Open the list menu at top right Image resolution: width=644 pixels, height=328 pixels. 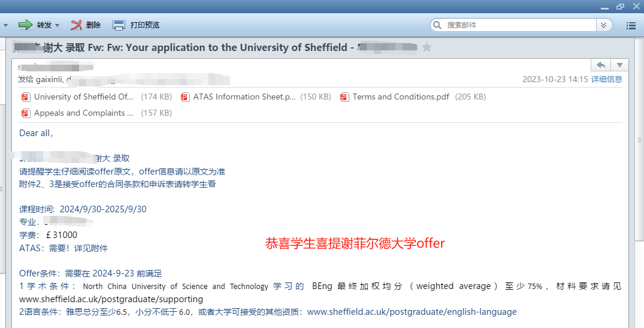point(631,25)
